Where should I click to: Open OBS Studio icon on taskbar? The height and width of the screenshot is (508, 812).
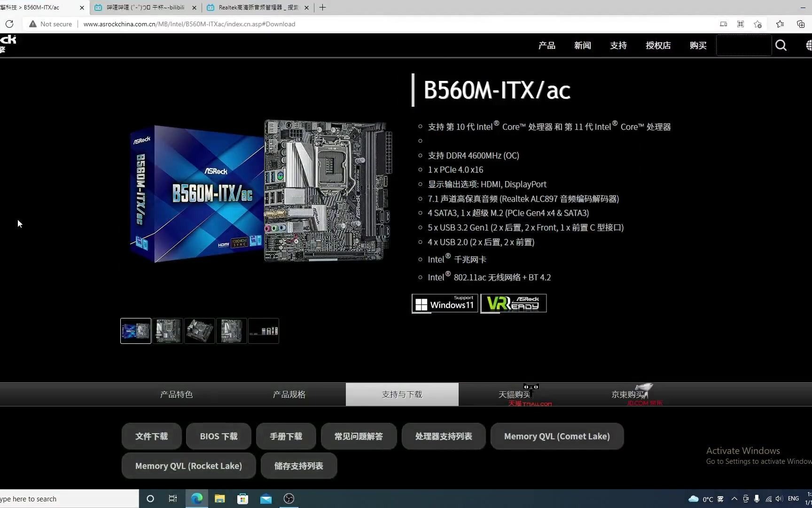point(289,499)
